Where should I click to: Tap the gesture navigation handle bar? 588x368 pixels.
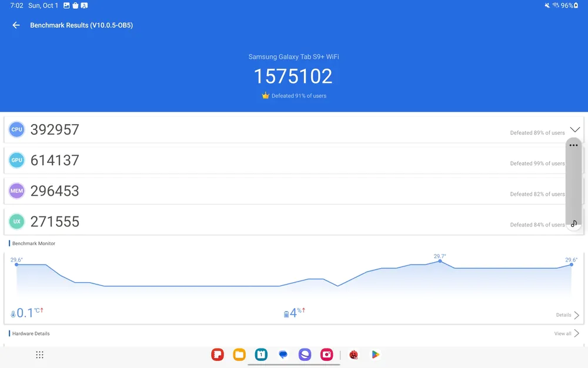(x=294, y=364)
